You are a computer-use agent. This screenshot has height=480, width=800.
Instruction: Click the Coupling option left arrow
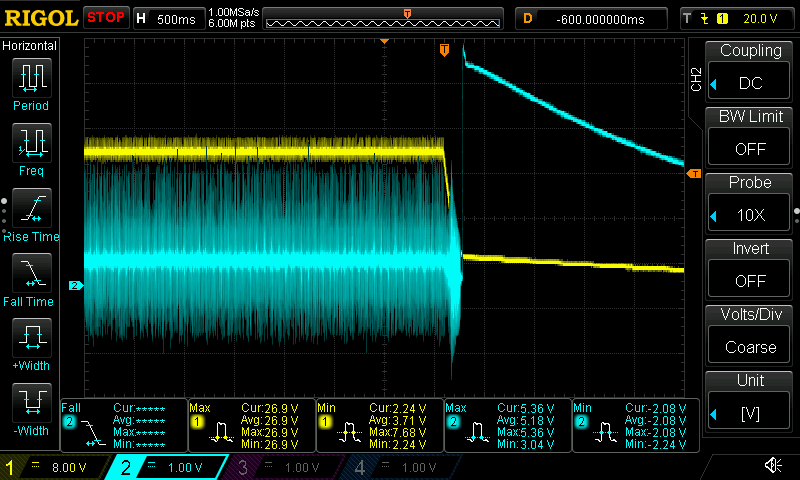click(714, 84)
